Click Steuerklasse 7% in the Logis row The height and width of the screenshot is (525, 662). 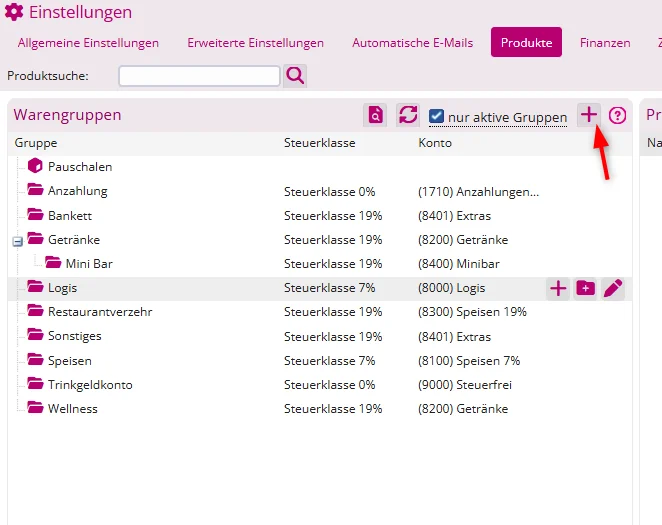[x=329, y=288]
